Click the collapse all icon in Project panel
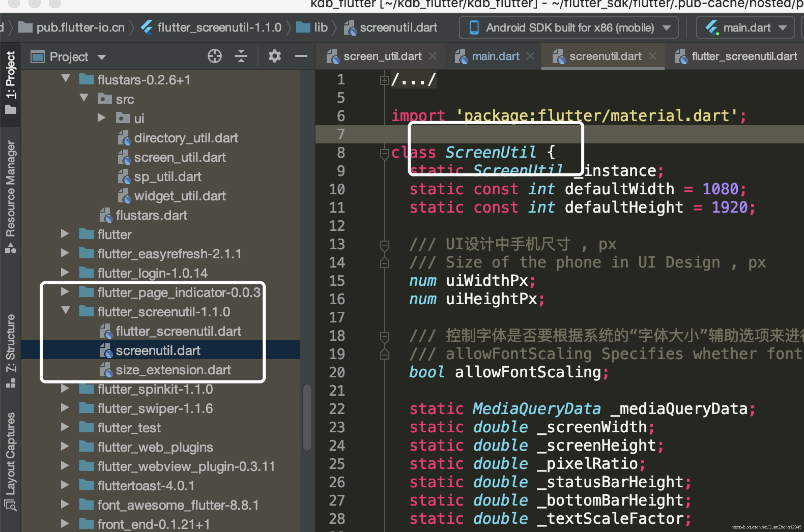The width and height of the screenshot is (804, 532). click(x=241, y=56)
